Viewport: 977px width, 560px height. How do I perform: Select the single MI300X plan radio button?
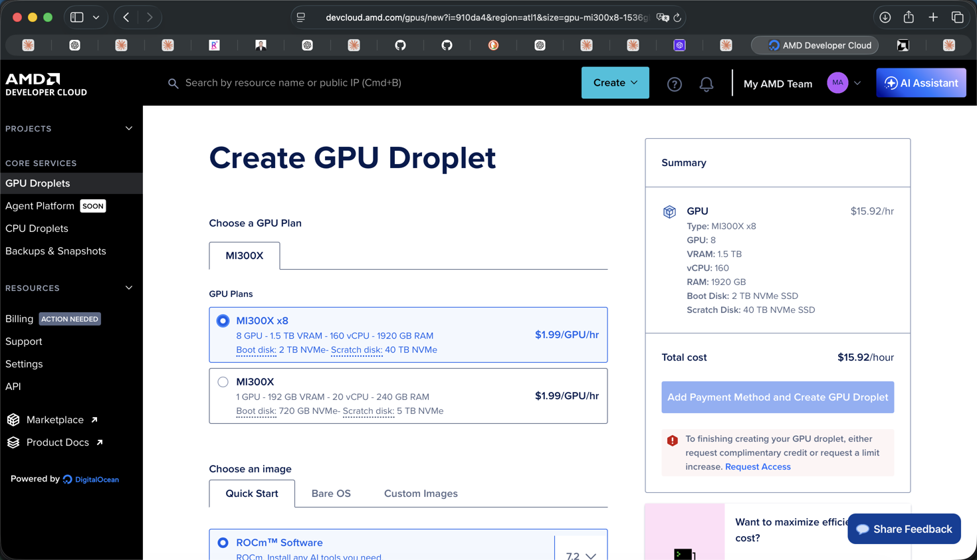click(223, 382)
